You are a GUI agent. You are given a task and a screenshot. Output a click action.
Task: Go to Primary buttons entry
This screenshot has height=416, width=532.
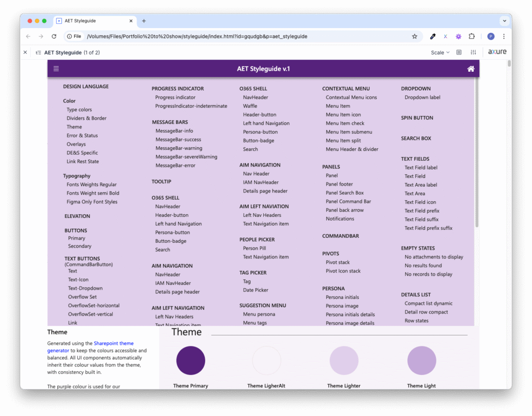point(77,238)
